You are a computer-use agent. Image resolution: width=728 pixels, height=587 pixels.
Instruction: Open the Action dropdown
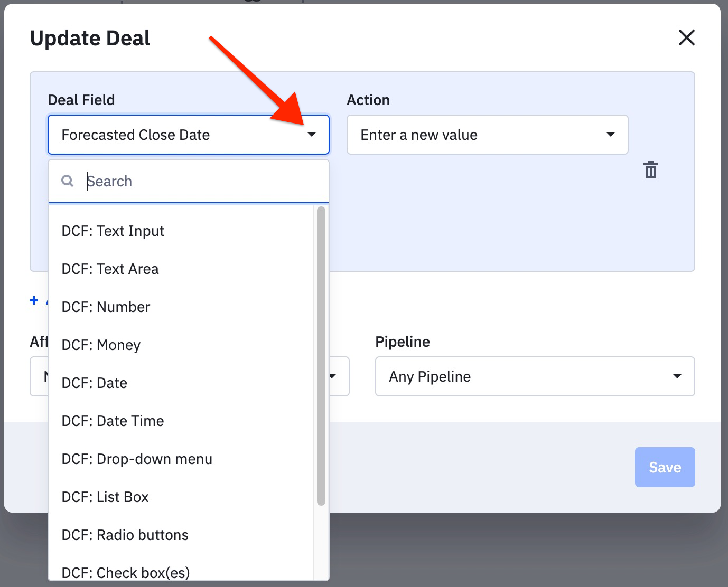click(x=487, y=135)
